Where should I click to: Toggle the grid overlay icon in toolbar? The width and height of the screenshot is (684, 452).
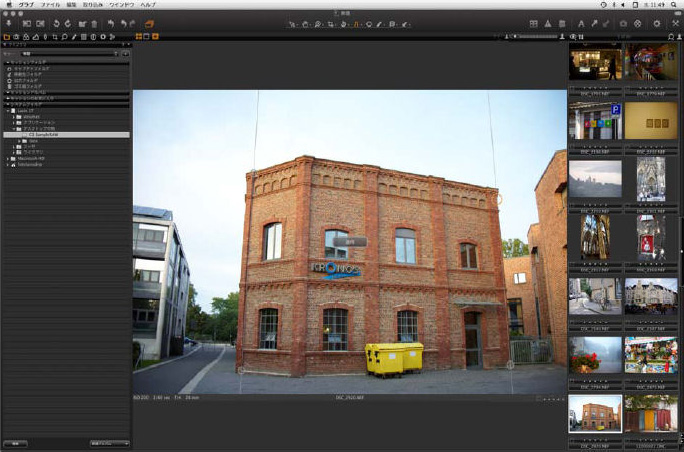tap(534, 23)
